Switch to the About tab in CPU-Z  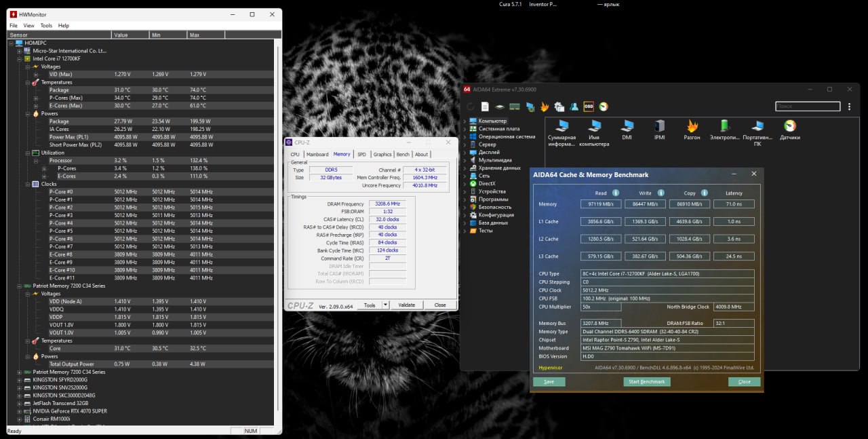click(422, 155)
